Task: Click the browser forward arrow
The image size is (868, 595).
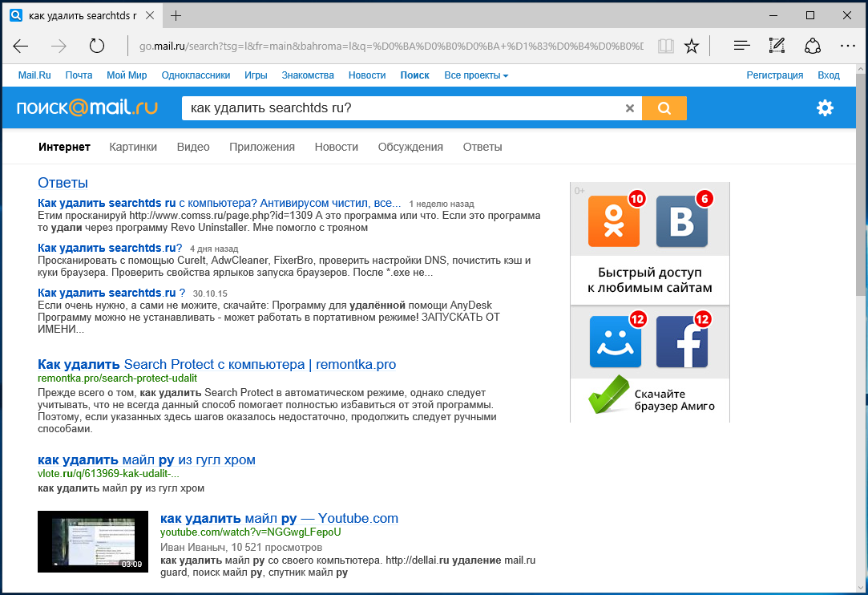Action: tap(59, 46)
